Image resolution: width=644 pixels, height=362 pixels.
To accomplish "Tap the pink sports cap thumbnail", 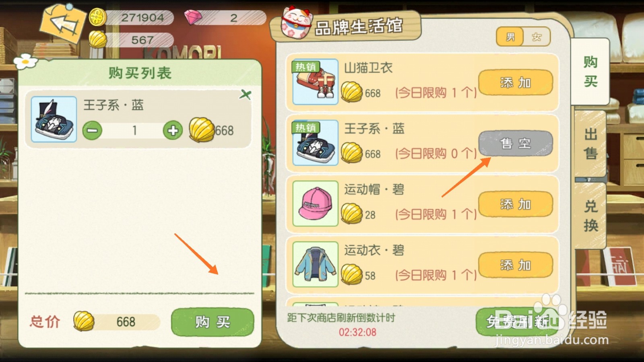I will pyautogui.click(x=315, y=204).
